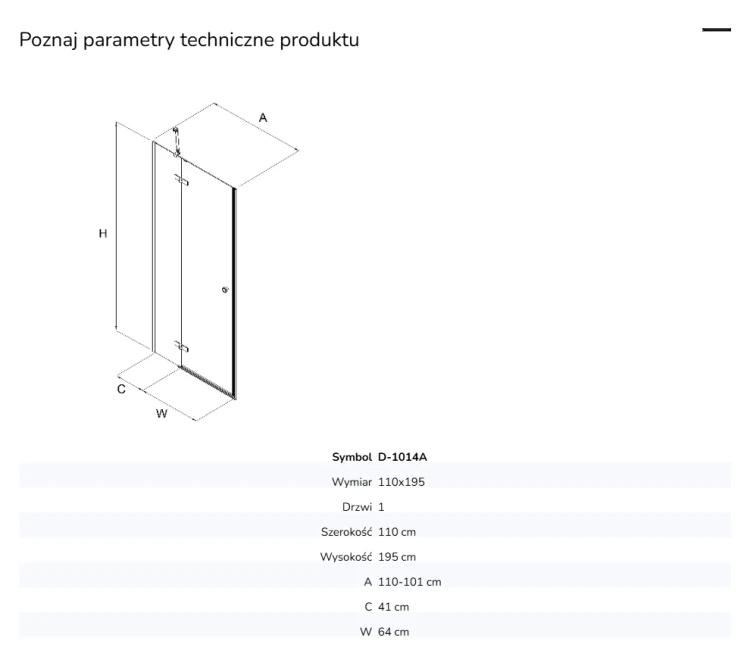Select the Szerokość value 110 cm
The height and width of the screenshot is (656, 750).
[x=397, y=532]
